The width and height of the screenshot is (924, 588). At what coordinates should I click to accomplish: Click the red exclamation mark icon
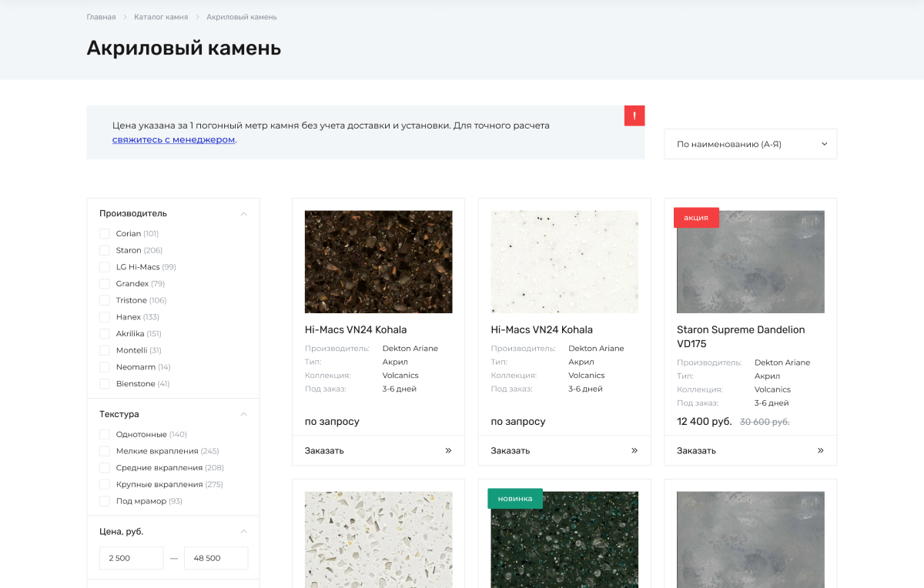pyautogui.click(x=634, y=115)
